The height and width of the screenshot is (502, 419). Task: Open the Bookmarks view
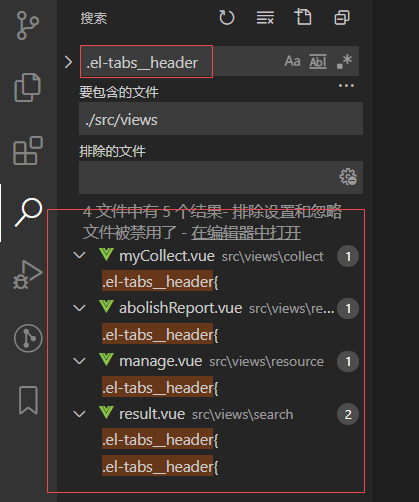point(28,400)
